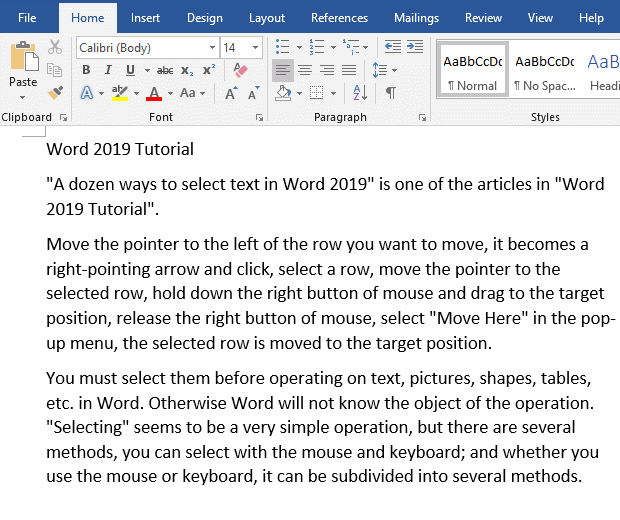Decrease font size with shrink icon
The image size is (620, 520).
point(253,93)
